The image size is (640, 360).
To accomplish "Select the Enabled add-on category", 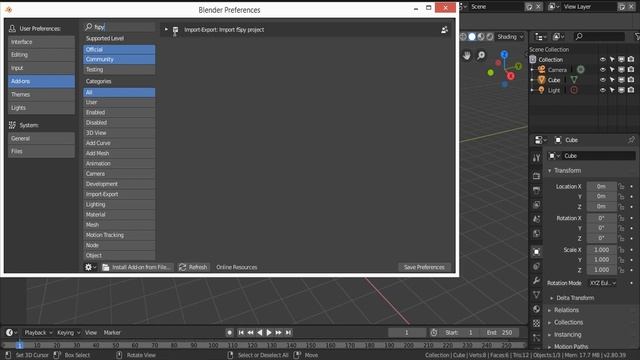I will click(119, 112).
